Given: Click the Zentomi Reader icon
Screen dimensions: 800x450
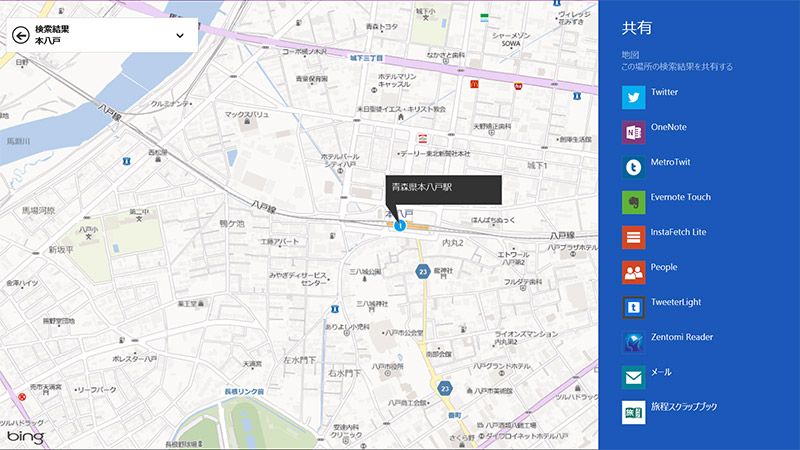Looking at the screenshot, I should [634, 342].
